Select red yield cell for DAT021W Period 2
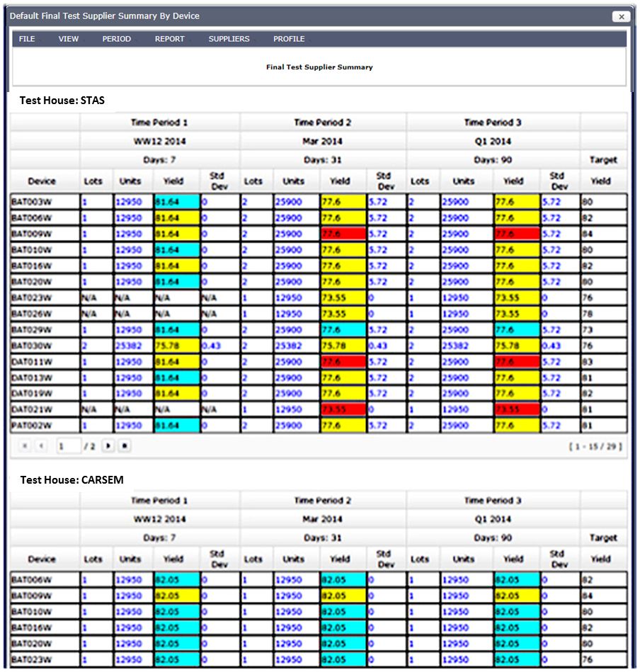 343,410
